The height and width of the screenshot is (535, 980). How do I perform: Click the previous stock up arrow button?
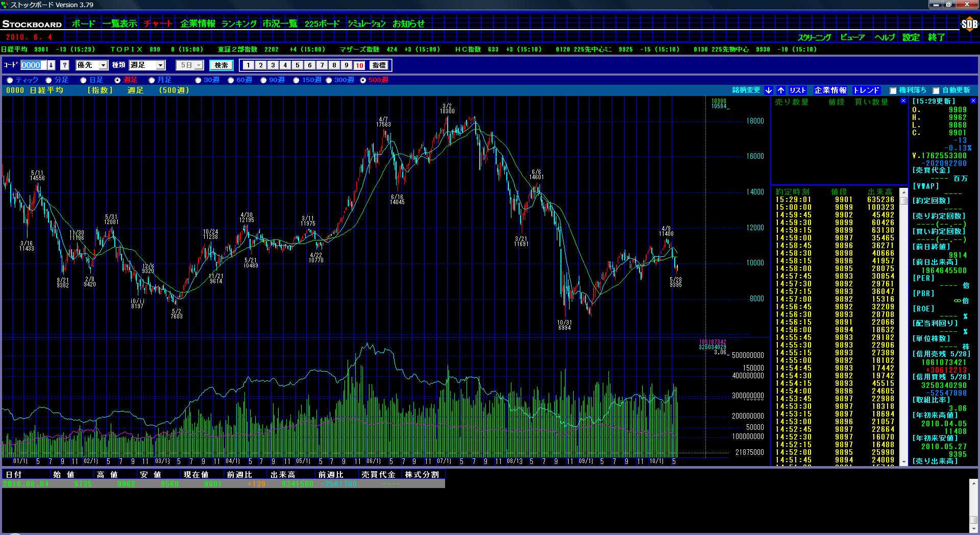[781, 90]
